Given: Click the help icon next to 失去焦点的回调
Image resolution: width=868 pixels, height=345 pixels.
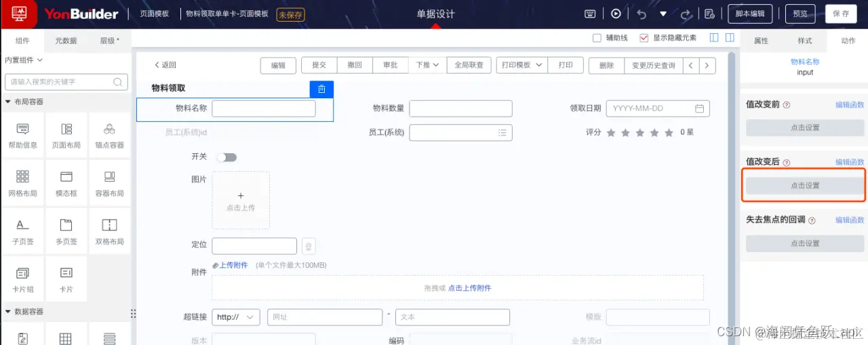Looking at the screenshot, I should (812, 220).
